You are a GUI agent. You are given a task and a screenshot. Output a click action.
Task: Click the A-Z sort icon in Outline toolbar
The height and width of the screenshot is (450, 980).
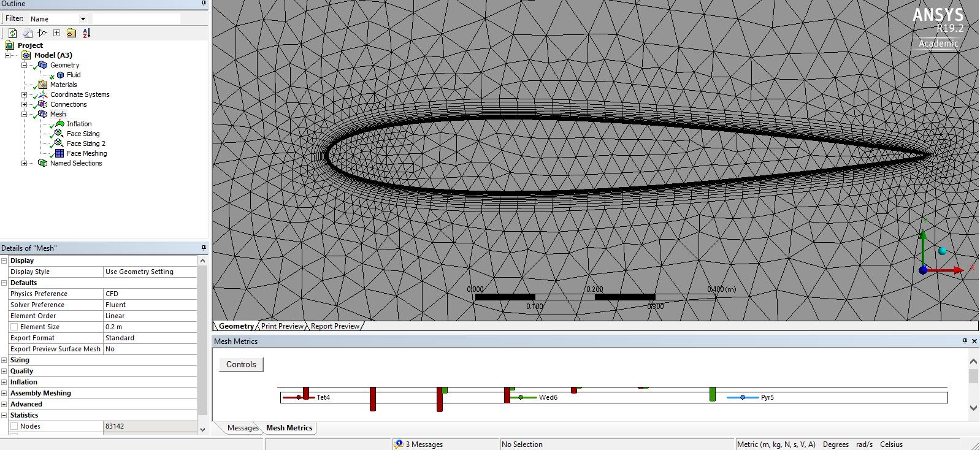(x=86, y=33)
